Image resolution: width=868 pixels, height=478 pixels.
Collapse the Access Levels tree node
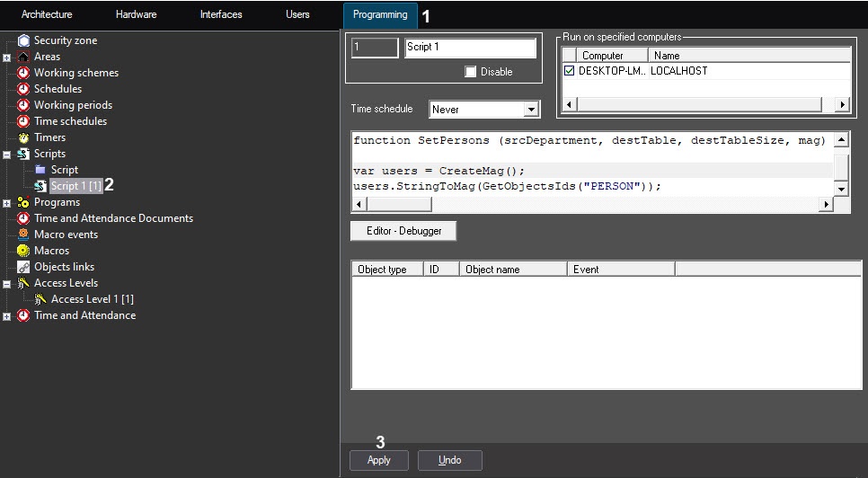pyautogui.click(x=7, y=284)
